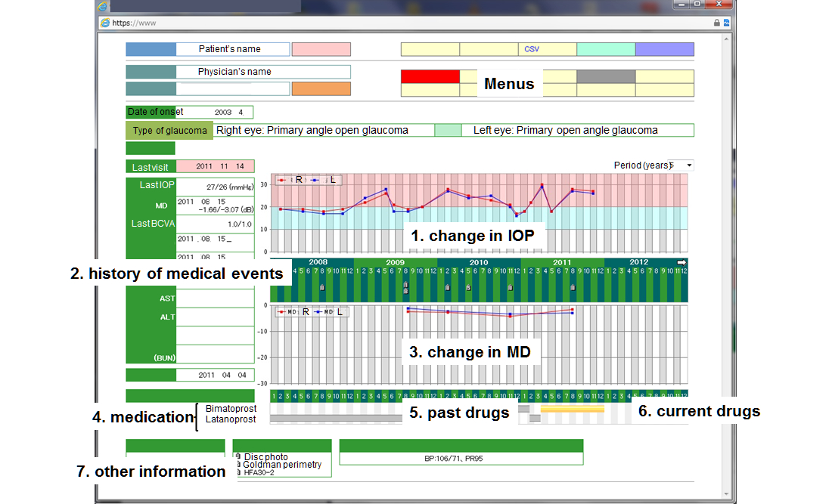Viewport: 832px width, 504px height.
Task: Click the right arrow on the year timeline
Action: coord(681,262)
